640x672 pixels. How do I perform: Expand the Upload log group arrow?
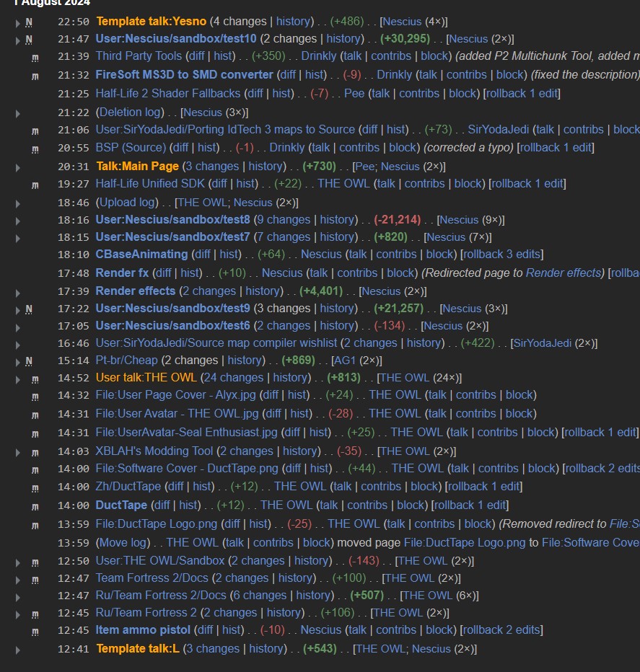point(17,203)
